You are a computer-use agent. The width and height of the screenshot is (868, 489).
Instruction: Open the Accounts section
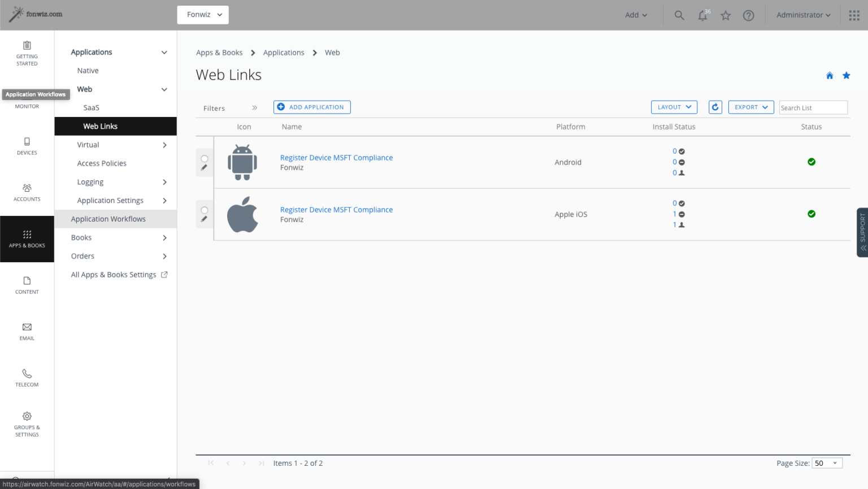(x=27, y=193)
